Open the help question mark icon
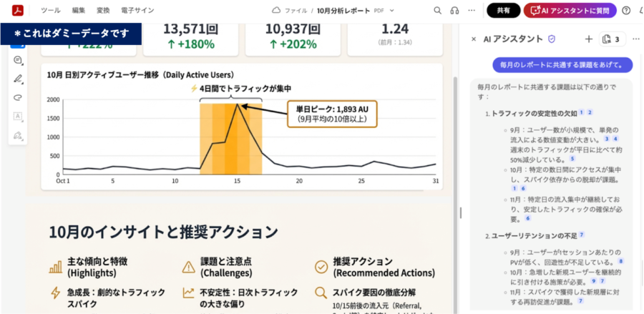This screenshot has height=314, width=644. tap(626, 10)
